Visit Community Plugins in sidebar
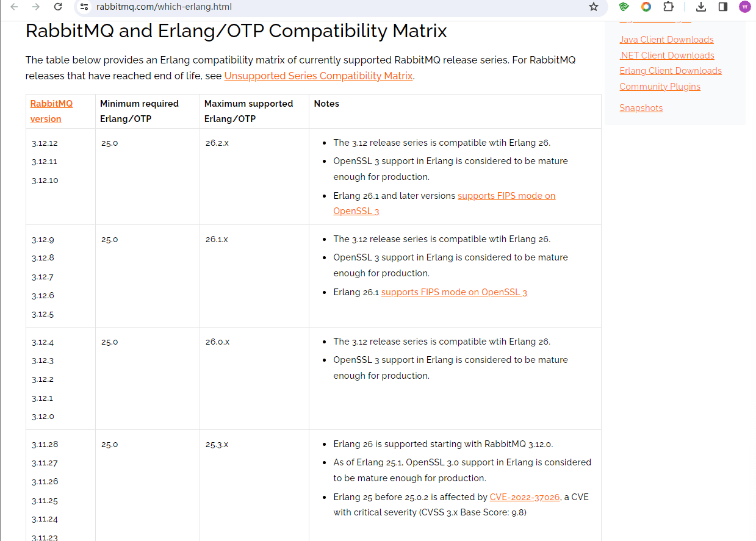The image size is (756, 541). 660,87
